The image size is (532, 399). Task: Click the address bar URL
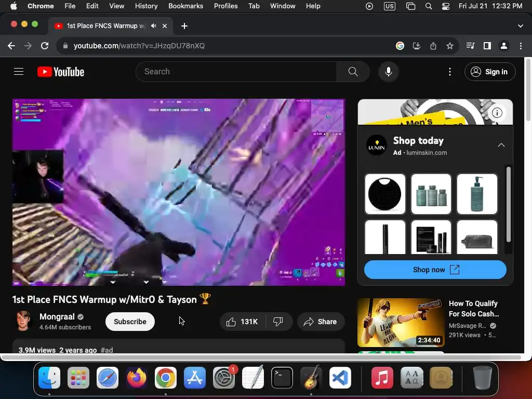coord(139,46)
